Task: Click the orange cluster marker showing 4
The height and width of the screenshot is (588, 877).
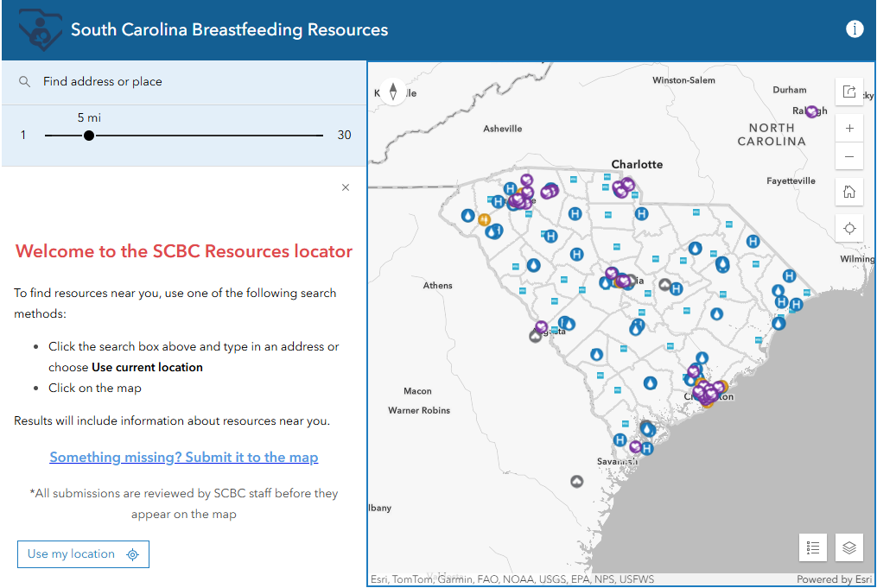Action: [485, 220]
